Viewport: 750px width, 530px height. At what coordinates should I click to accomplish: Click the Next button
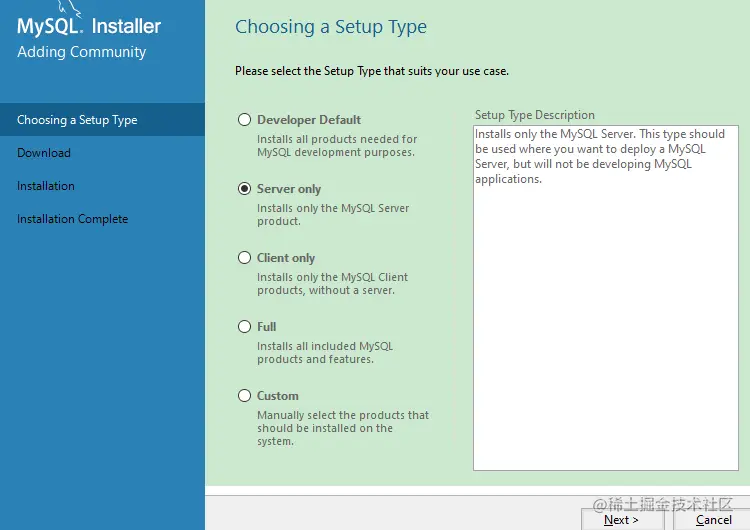click(x=622, y=519)
